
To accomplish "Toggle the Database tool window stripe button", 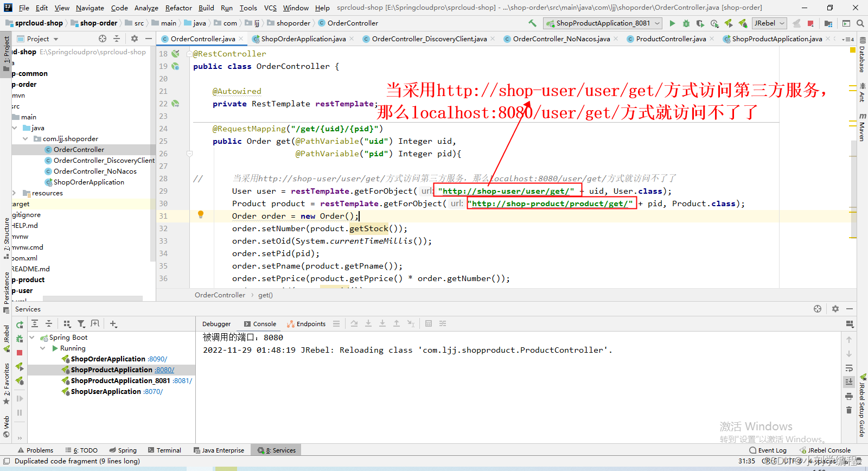I will 862,55.
